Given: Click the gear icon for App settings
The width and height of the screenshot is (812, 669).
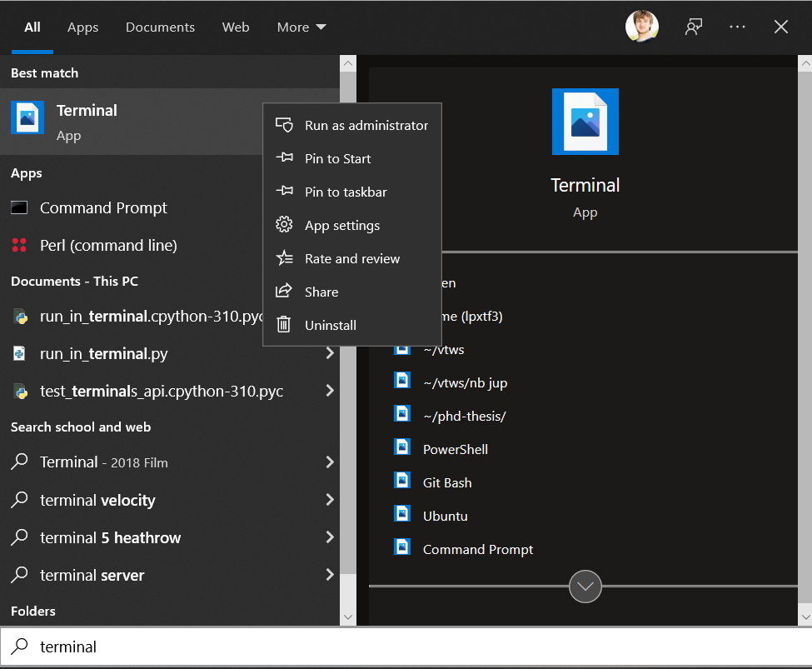Looking at the screenshot, I should tap(284, 224).
